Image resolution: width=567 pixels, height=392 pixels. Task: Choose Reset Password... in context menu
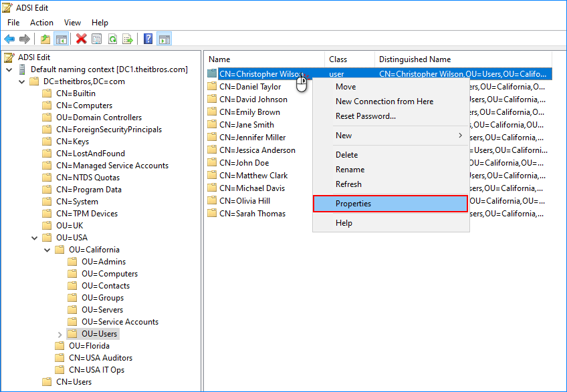391,116
